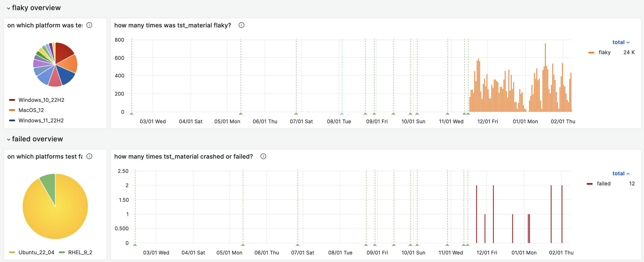Open the total dropdown in flaky legend
The image size is (644, 262).
(x=621, y=42)
